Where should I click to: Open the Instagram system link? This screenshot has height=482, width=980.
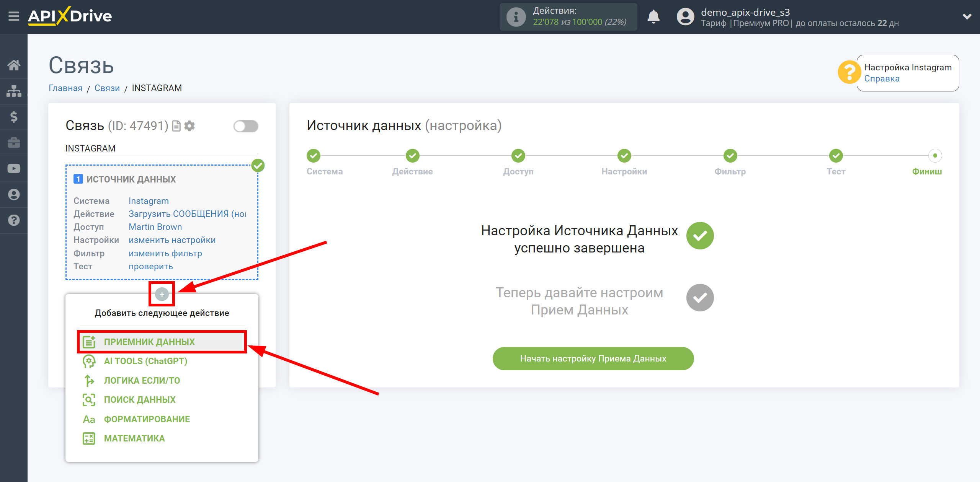click(x=149, y=201)
